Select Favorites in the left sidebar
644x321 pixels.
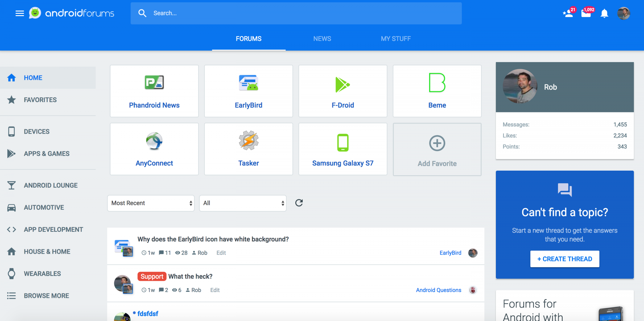pyautogui.click(x=40, y=100)
